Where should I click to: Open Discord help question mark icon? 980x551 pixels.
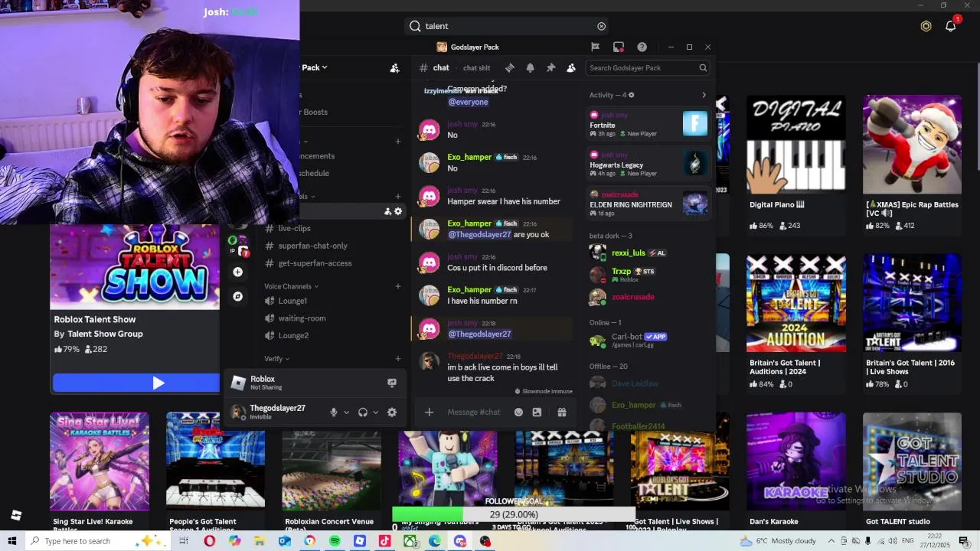click(x=642, y=47)
